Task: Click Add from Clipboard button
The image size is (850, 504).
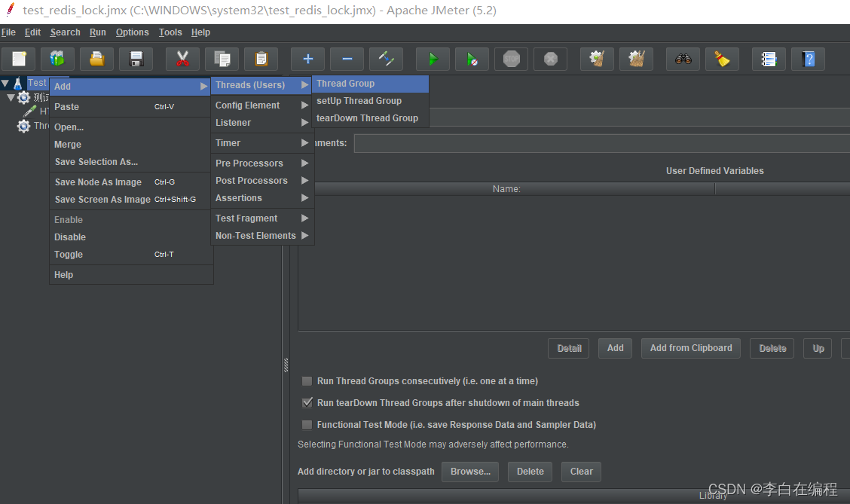Action: tap(691, 349)
